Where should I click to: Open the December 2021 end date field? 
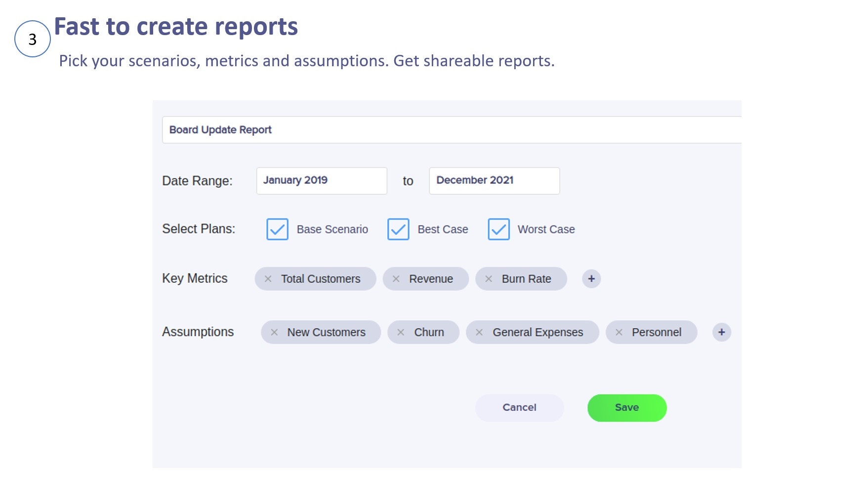click(x=495, y=181)
